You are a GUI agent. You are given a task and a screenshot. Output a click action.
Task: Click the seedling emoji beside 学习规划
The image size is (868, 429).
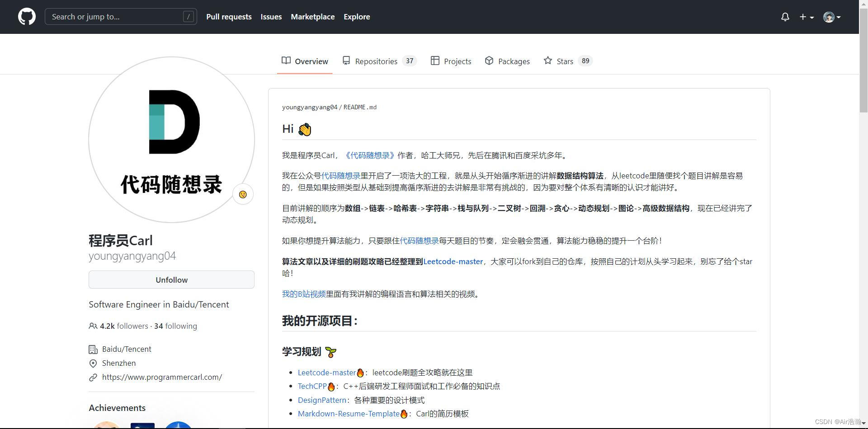[x=330, y=352]
